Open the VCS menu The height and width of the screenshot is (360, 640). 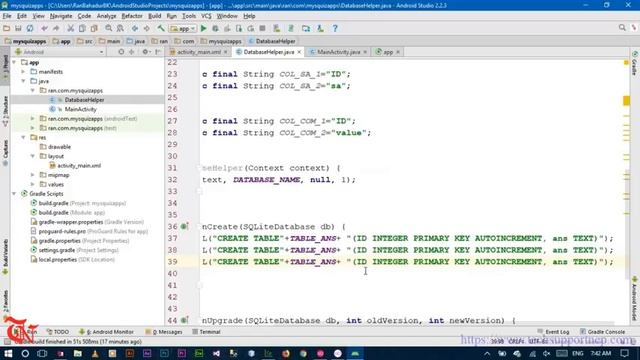pyautogui.click(x=206, y=16)
